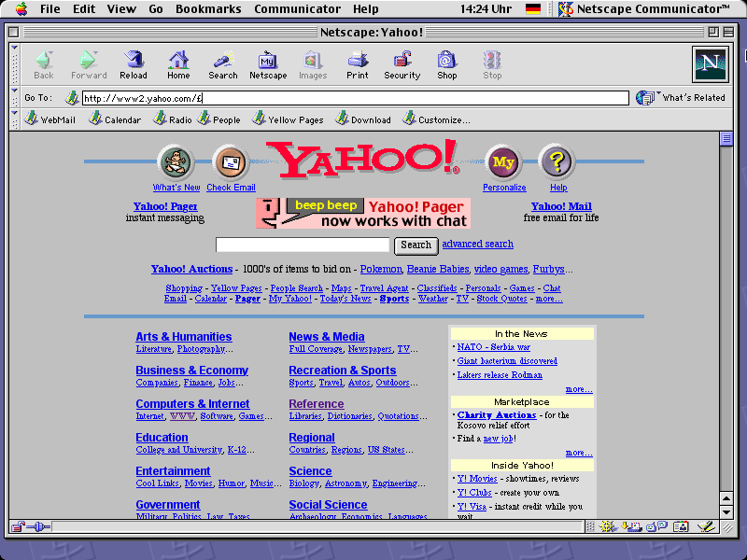This screenshot has height=560, width=747.
Task: Open the Go menu
Action: pos(156,8)
